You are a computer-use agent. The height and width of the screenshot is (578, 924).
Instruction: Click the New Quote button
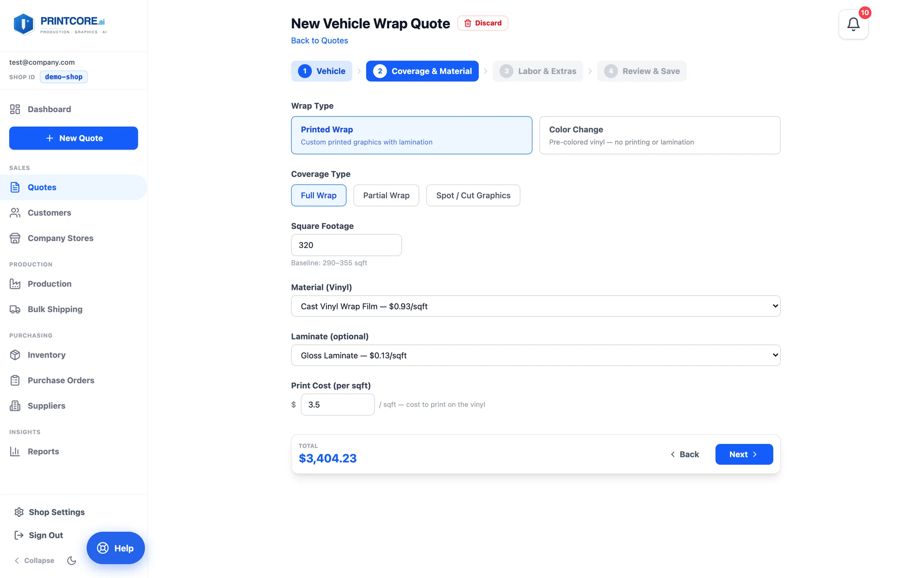74,138
